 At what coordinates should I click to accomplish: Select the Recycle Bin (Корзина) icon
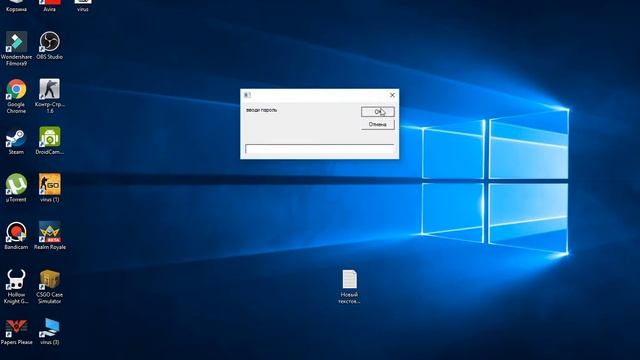(x=16, y=6)
